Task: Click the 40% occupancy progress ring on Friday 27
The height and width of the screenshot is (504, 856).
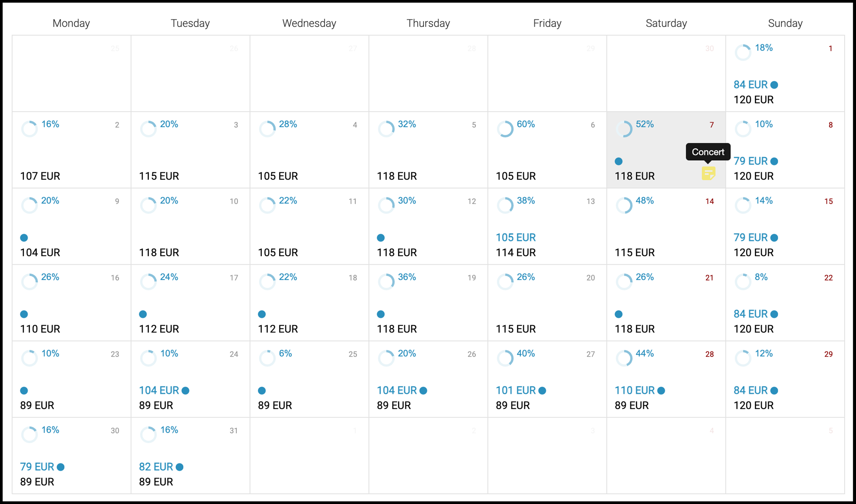Action: [505, 358]
